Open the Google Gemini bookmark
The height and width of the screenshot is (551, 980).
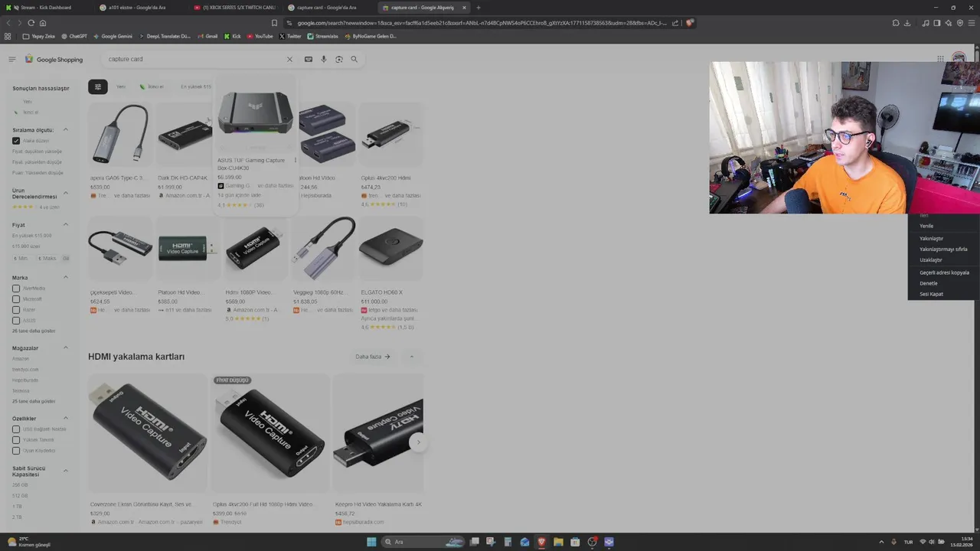click(112, 36)
